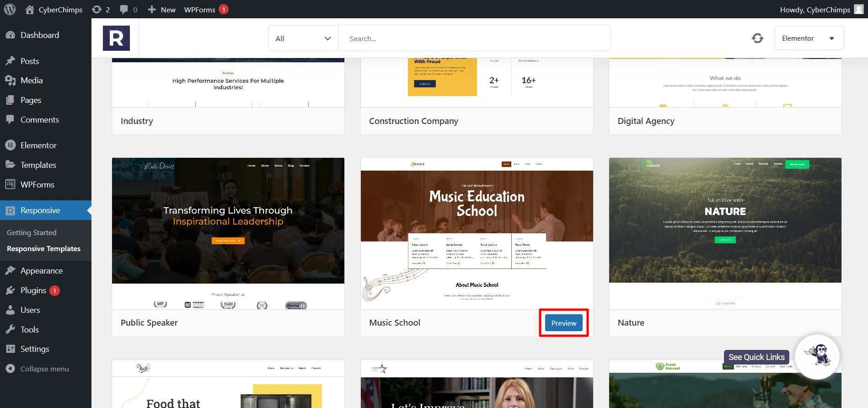
Task: Open CyberChimps site name link
Action: (x=60, y=10)
